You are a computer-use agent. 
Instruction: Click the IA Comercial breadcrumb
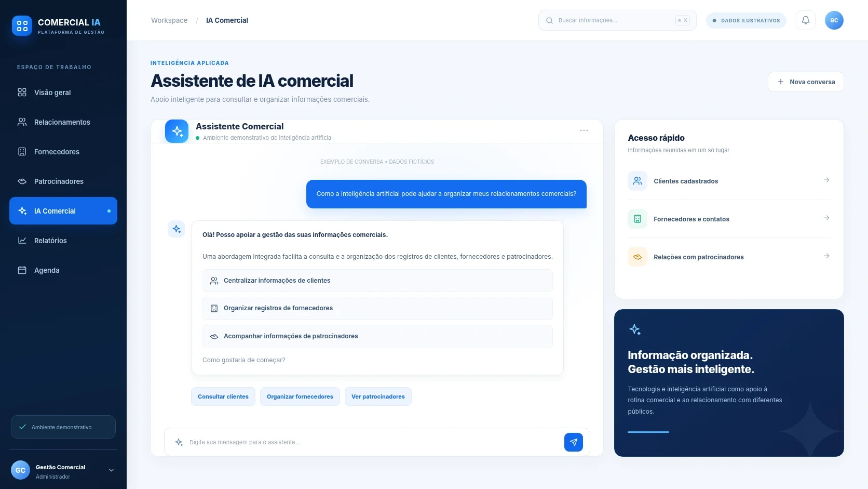tap(227, 20)
